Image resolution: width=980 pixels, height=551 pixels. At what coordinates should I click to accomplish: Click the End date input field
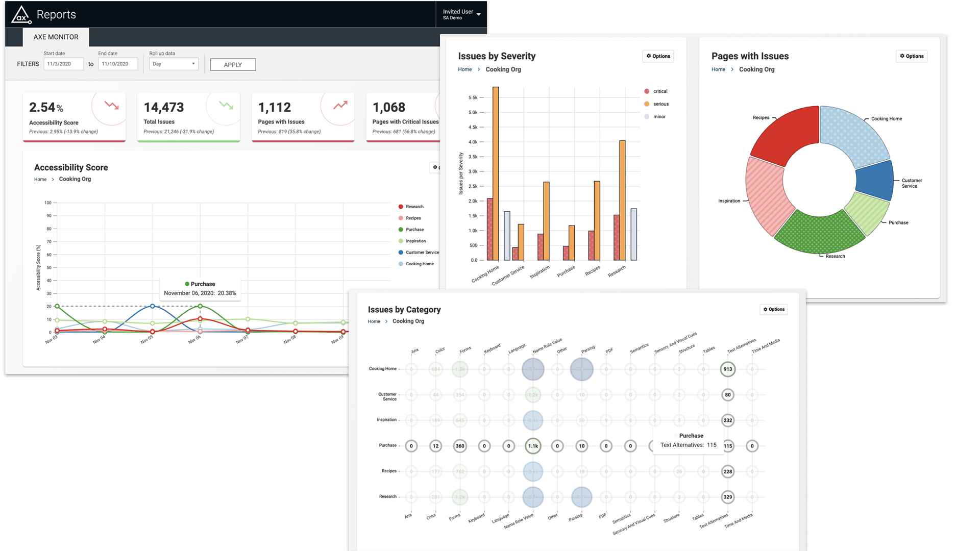pos(117,64)
